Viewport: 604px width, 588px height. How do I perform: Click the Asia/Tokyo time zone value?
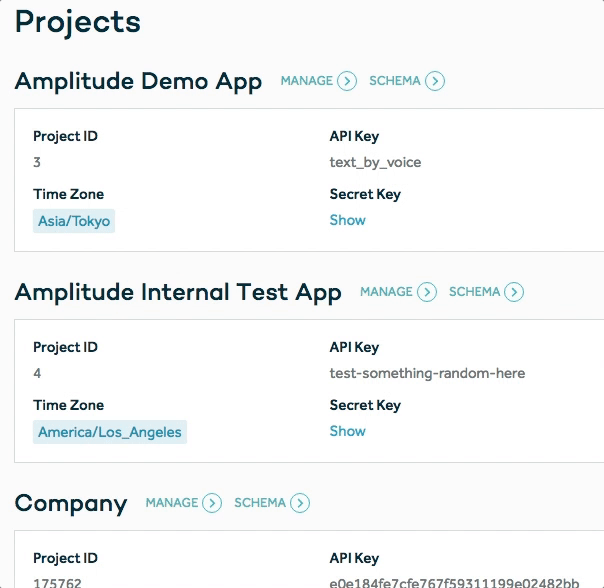pyautogui.click(x=74, y=221)
